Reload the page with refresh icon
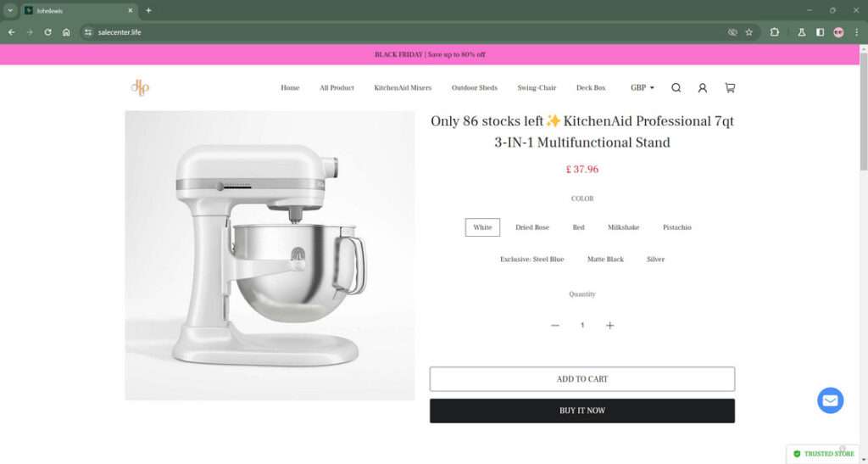The width and height of the screenshot is (868, 464). click(48, 32)
